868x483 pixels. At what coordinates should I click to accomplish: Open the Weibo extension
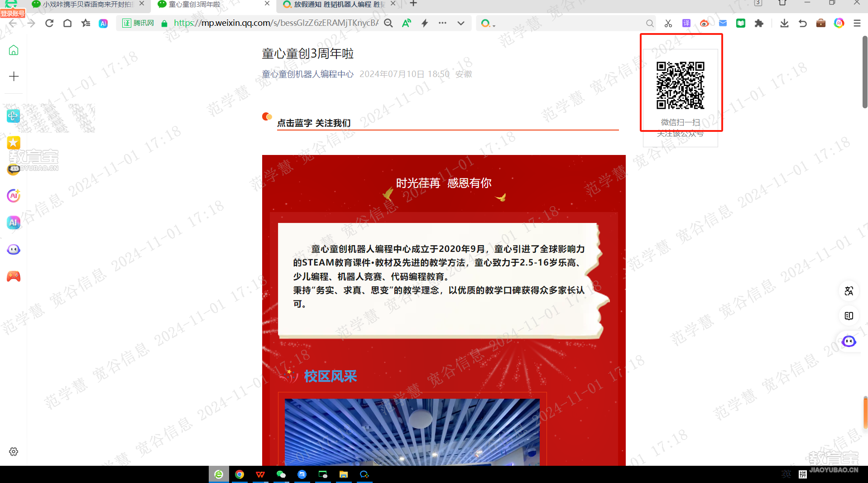(x=705, y=23)
